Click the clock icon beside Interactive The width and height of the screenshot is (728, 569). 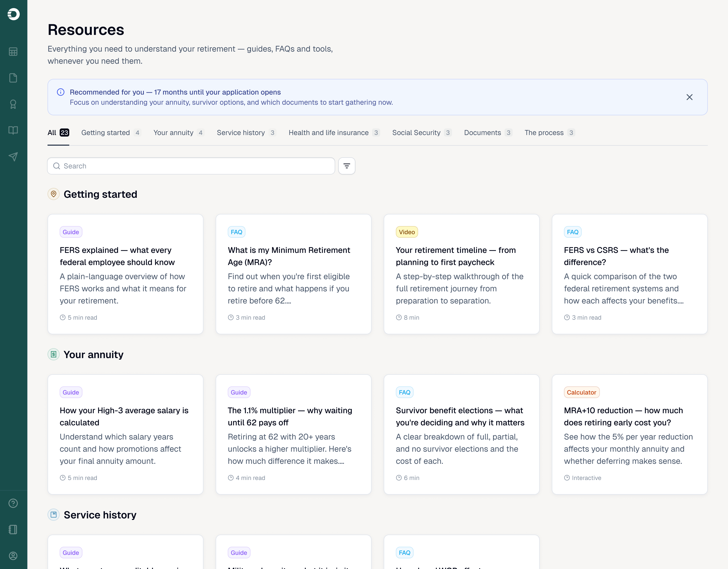tap(567, 478)
